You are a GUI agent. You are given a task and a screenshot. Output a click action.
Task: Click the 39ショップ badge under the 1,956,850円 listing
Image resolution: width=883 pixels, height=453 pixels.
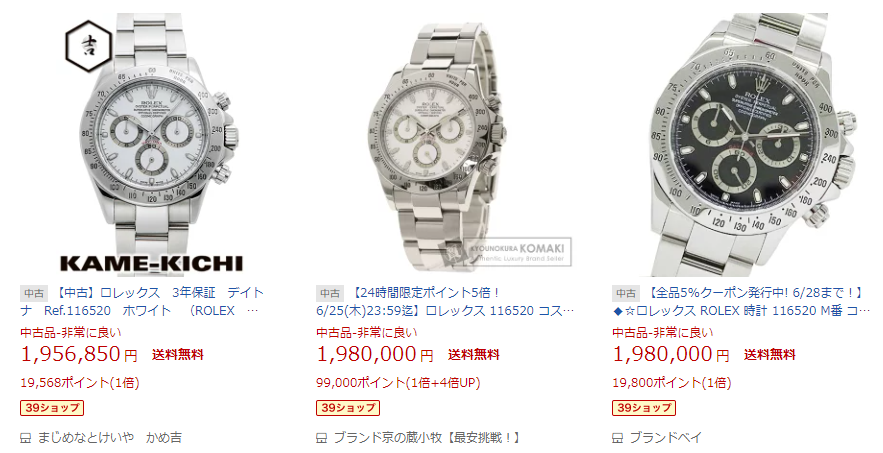(x=52, y=408)
